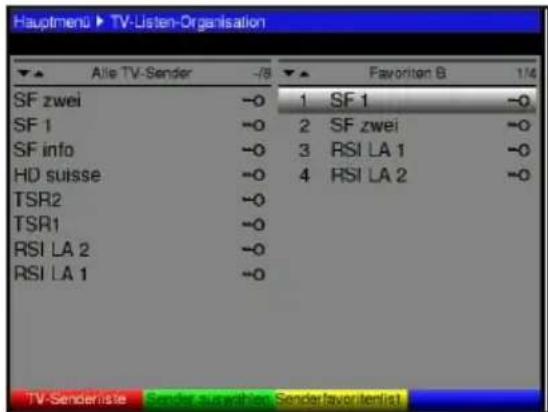Select highlighted SF 1 in the Favoriten B list
The height and width of the screenshot is (412, 548).
tap(407, 101)
